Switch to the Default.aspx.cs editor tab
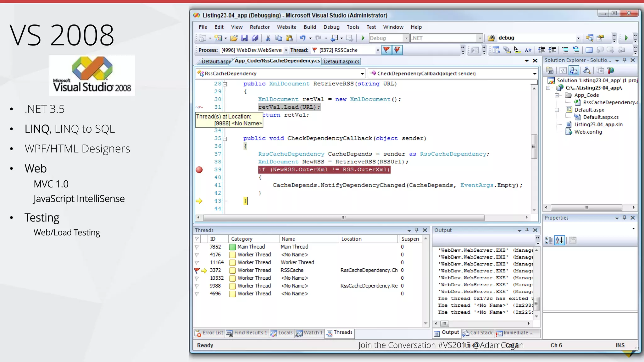 tap(341, 62)
